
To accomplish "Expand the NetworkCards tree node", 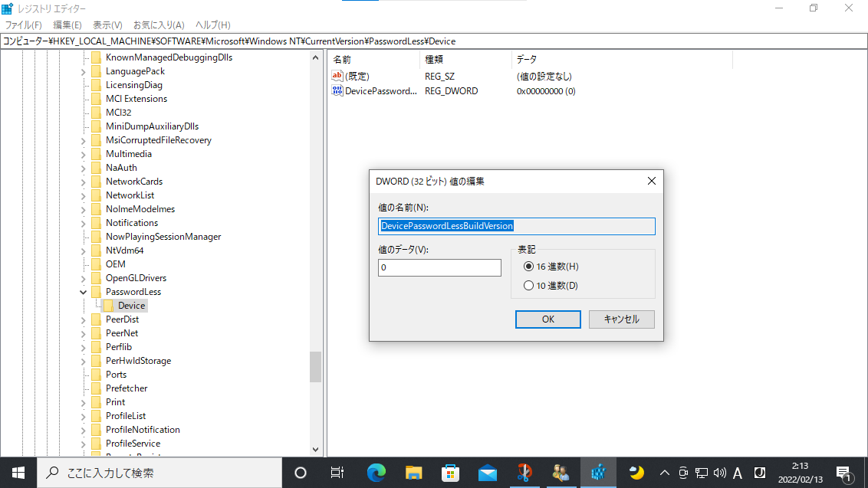I will click(83, 182).
